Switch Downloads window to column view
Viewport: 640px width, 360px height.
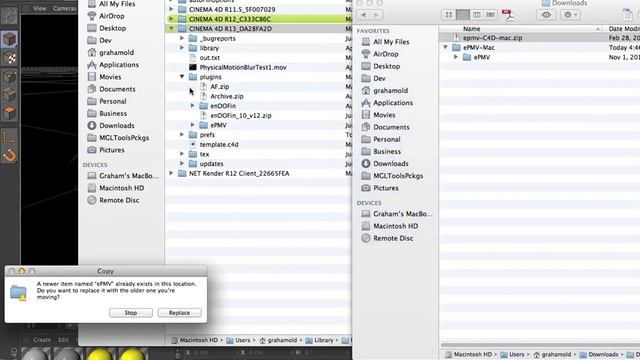476,15
